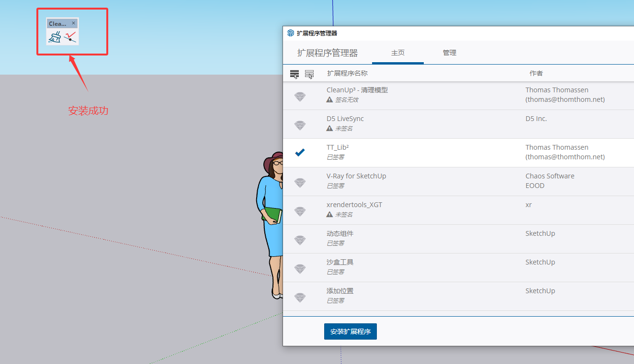Click the 签名无效 status text
Screen dimensions: 634x364
[347, 100]
